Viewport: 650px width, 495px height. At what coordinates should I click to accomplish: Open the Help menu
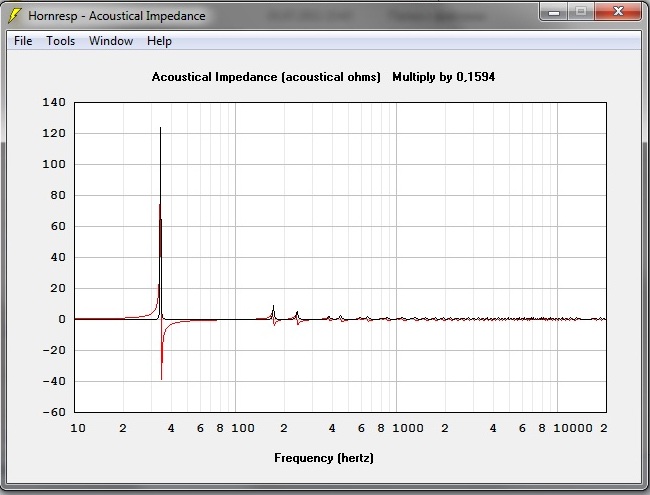[159, 41]
